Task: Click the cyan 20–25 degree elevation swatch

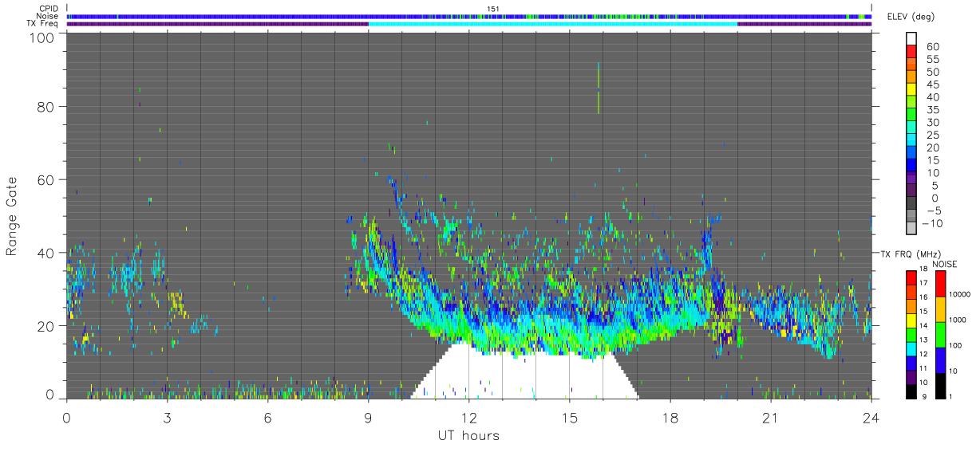Action: click(911, 141)
